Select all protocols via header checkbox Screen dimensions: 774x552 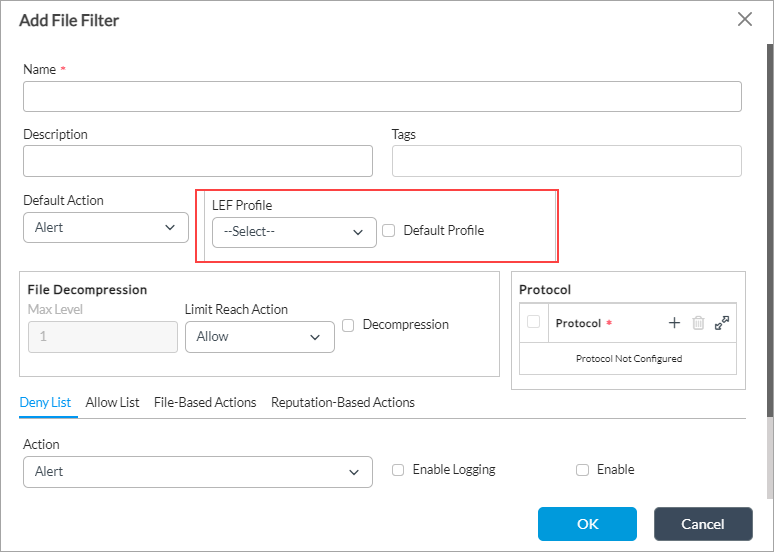pyautogui.click(x=534, y=322)
